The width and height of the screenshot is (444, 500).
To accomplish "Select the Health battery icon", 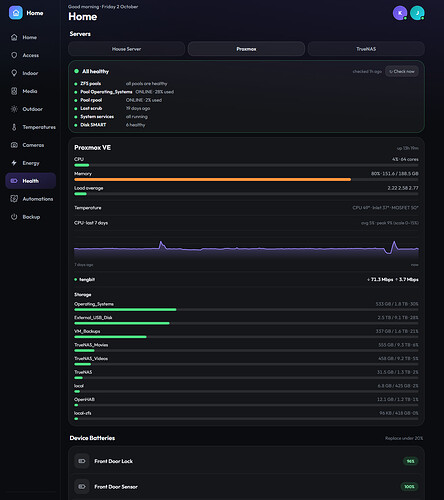I will 14,181.
